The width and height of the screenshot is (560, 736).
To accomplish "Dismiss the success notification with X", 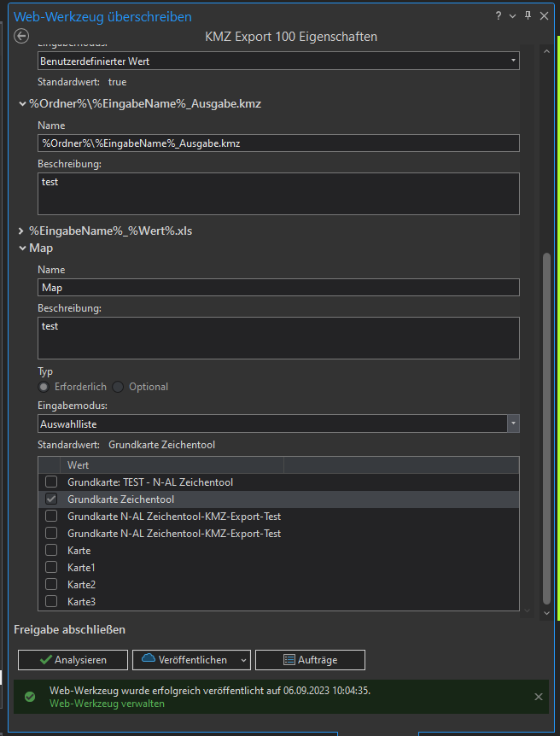I will (x=539, y=697).
